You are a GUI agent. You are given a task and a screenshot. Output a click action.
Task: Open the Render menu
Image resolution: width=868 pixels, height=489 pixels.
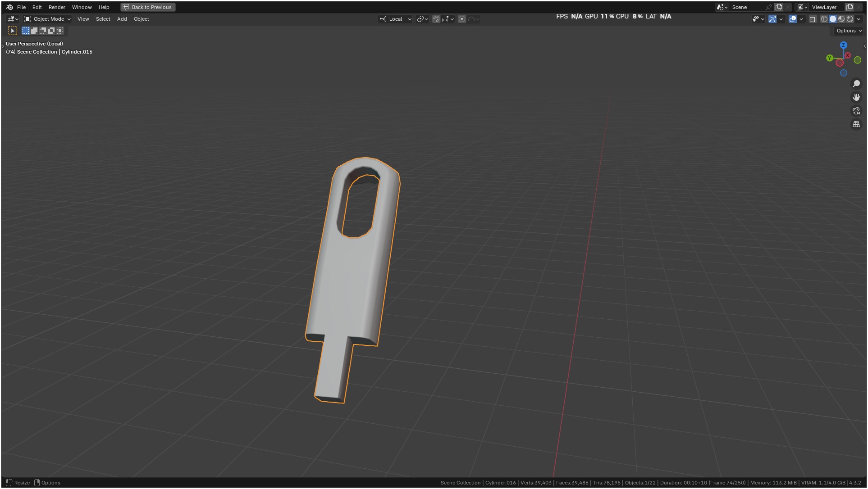pos(57,7)
